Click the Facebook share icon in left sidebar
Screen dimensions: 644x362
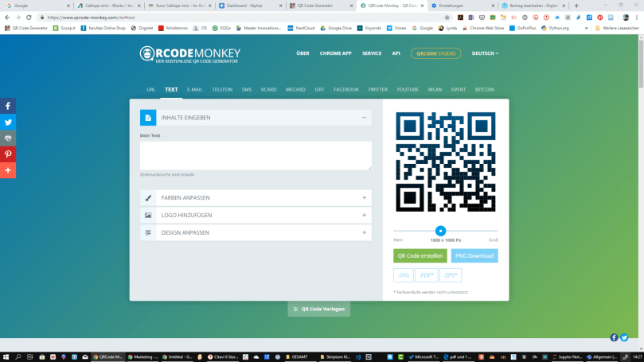pos(8,106)
